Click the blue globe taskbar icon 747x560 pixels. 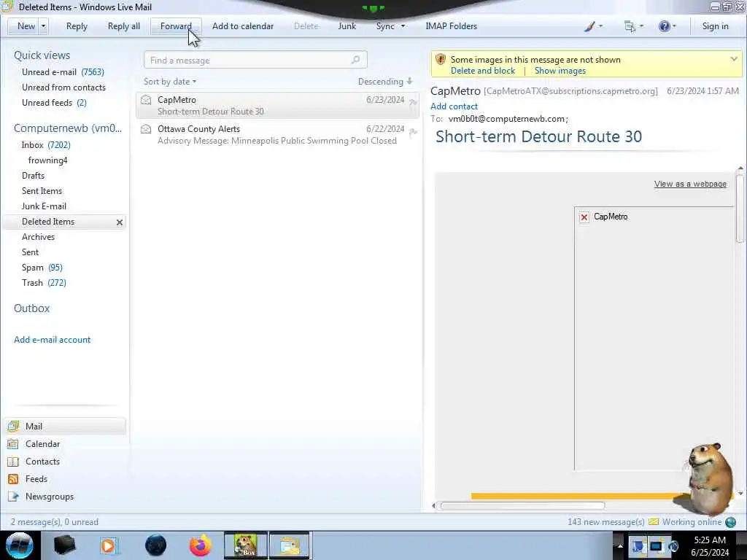tap(155, 545)
